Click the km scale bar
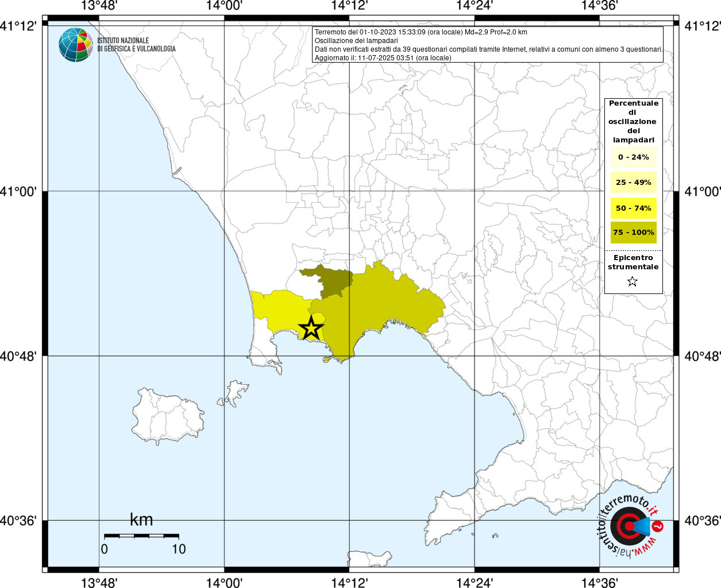721x588 pixels. (141, 536)
